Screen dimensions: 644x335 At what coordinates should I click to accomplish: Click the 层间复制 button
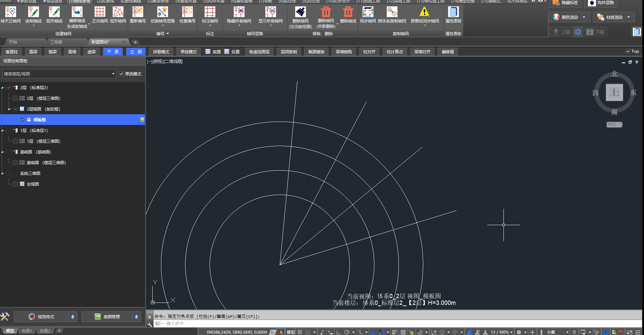[x=288, y=52]
